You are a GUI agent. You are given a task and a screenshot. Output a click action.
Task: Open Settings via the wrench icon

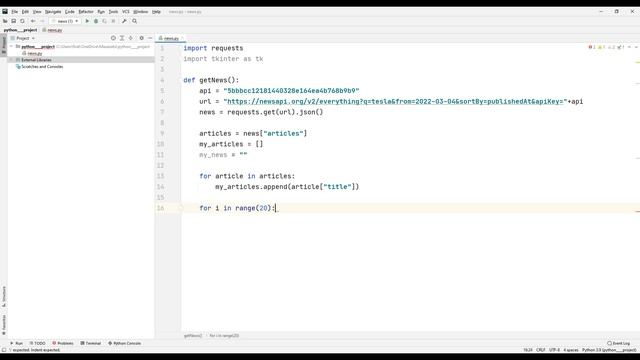click(124, 21)
